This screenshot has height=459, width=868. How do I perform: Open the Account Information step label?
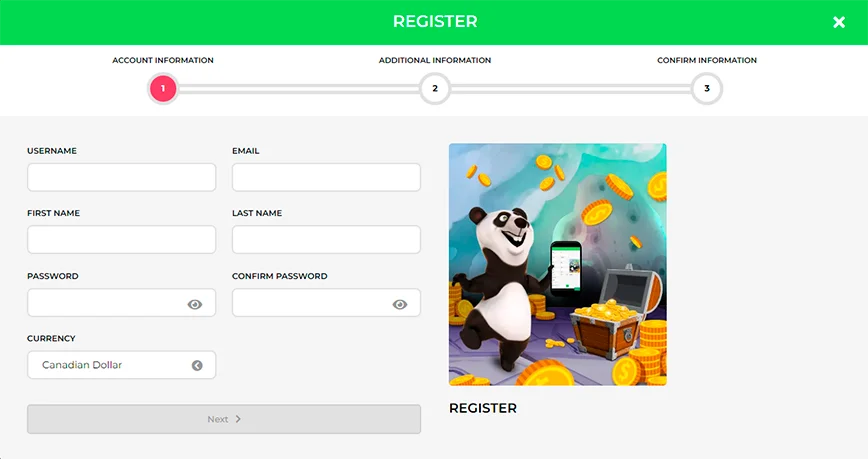click(x=163, y=60)
